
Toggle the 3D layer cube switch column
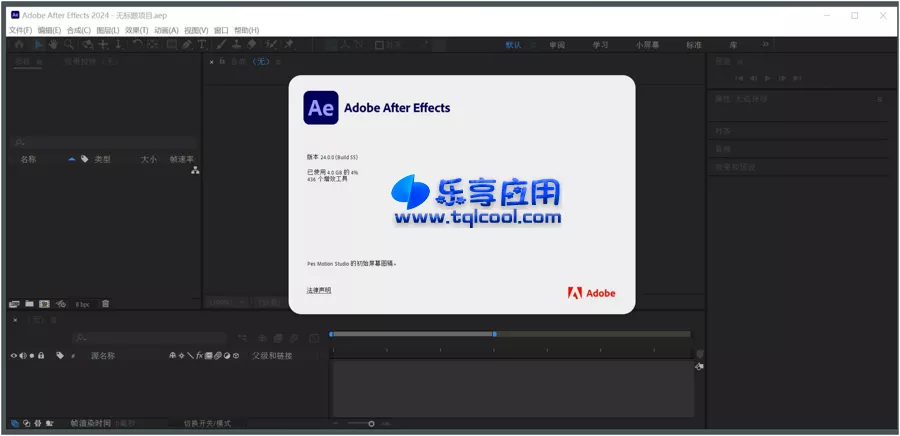point(236,356)
